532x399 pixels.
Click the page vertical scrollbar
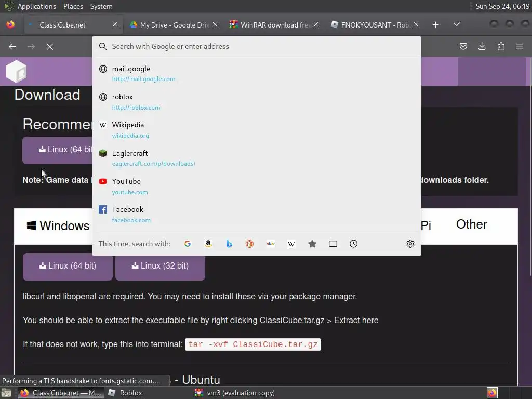tap(529, 166)
